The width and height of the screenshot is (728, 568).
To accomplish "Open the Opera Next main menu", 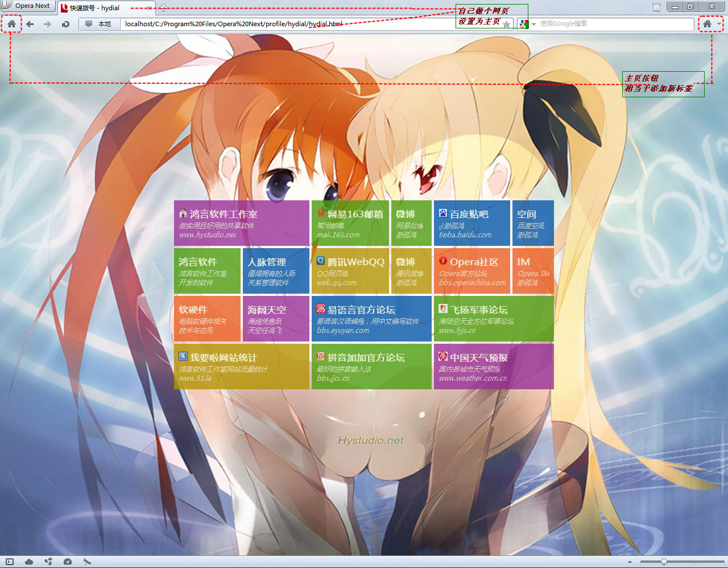I will (x=27, y=6).
